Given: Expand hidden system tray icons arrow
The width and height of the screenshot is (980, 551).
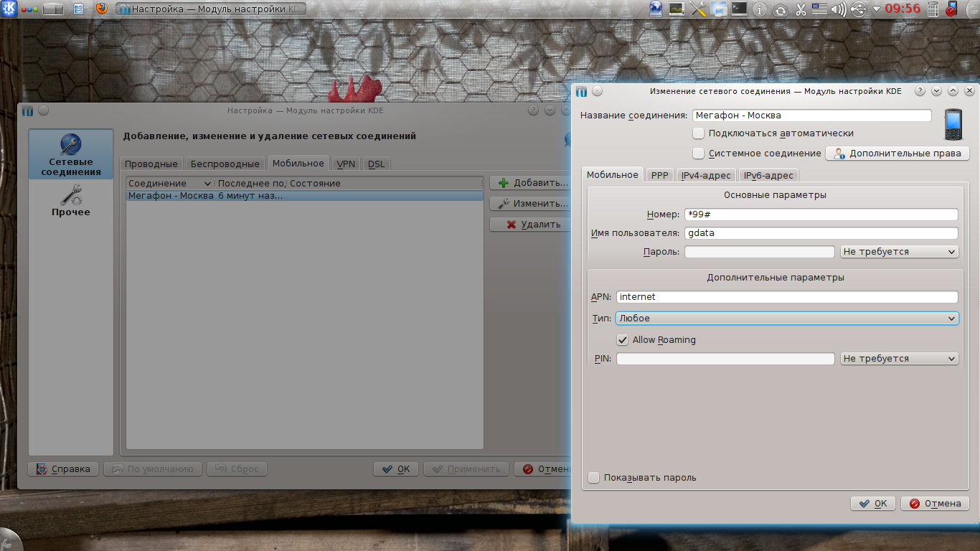Looking at the screenshot, I should [877, 10].
